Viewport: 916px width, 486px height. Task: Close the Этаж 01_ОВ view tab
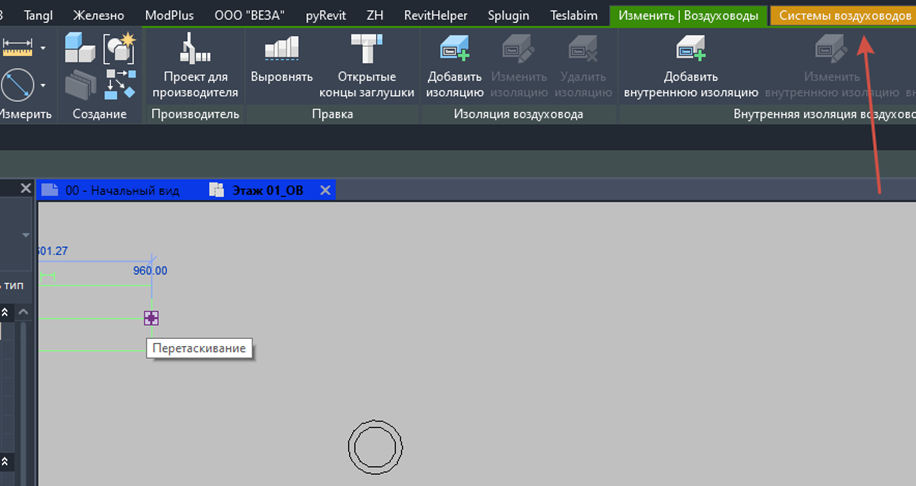tap(325, 190)
